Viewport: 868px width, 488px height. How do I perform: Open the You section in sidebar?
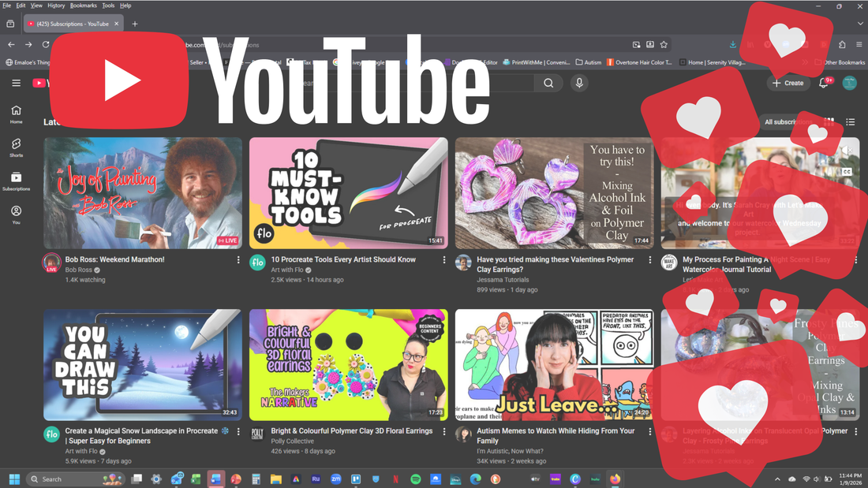(x=16, y=214)
